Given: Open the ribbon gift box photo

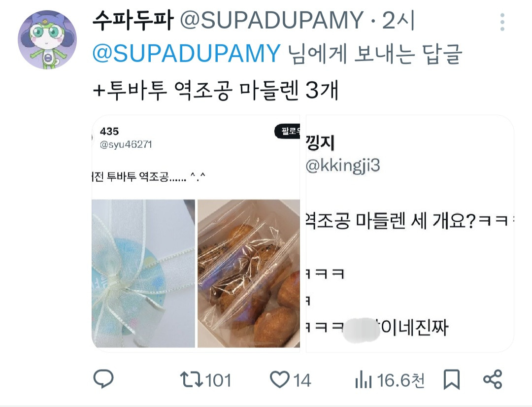Looking at the screenshot, I should [143, 273].
